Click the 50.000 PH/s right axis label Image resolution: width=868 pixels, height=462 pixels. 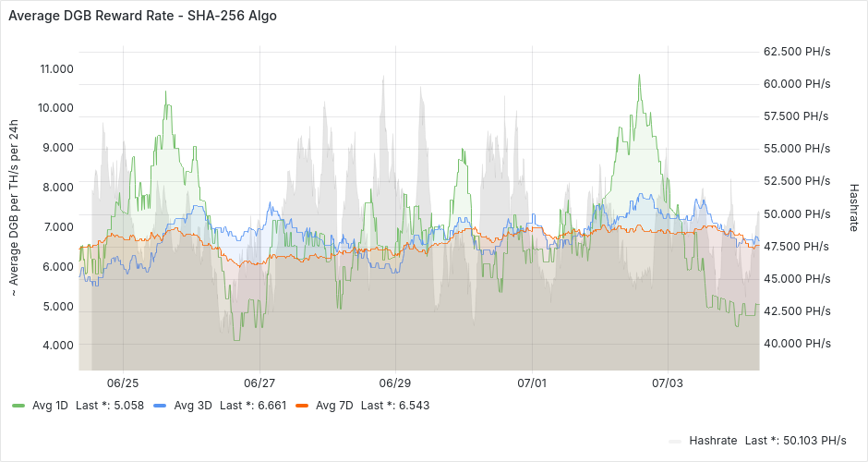797,213
